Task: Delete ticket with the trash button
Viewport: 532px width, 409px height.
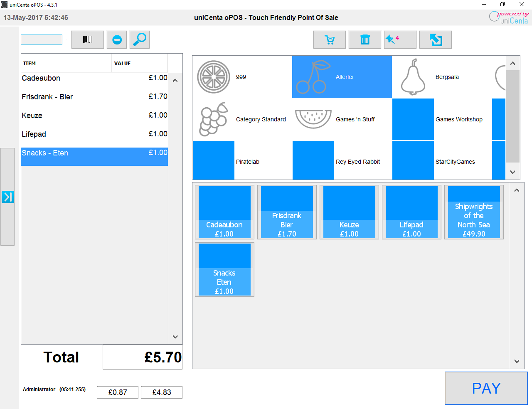Action: click(365, 40)
